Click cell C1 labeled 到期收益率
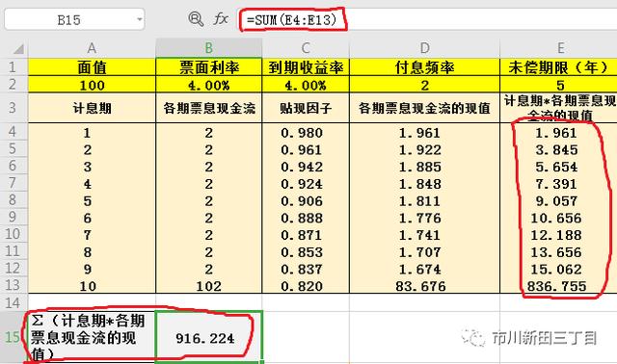 pos(306,67)
